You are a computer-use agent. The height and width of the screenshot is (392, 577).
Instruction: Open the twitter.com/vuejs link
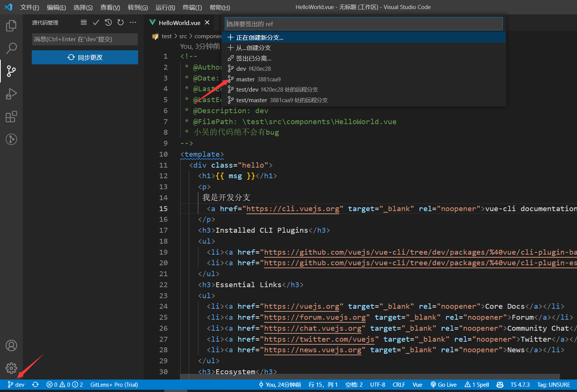tap(319, 339)
